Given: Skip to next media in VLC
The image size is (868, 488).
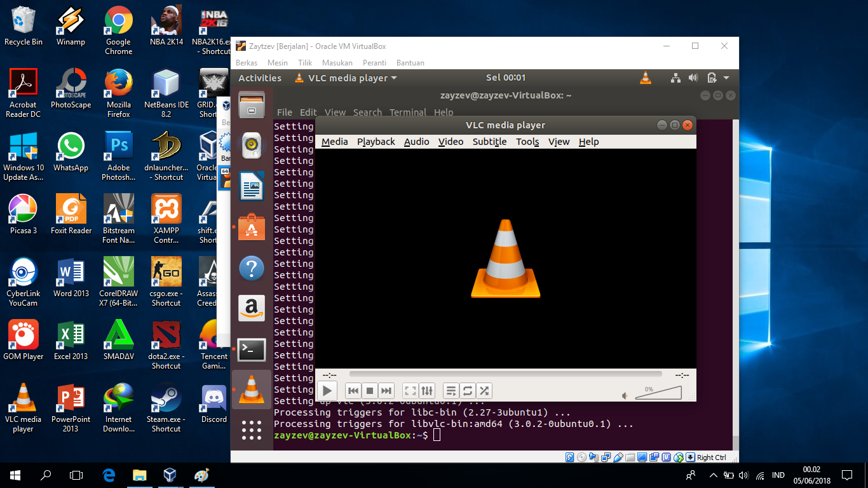Looking at the screenshot, I should pyautogui.click(x=386, y=391).
